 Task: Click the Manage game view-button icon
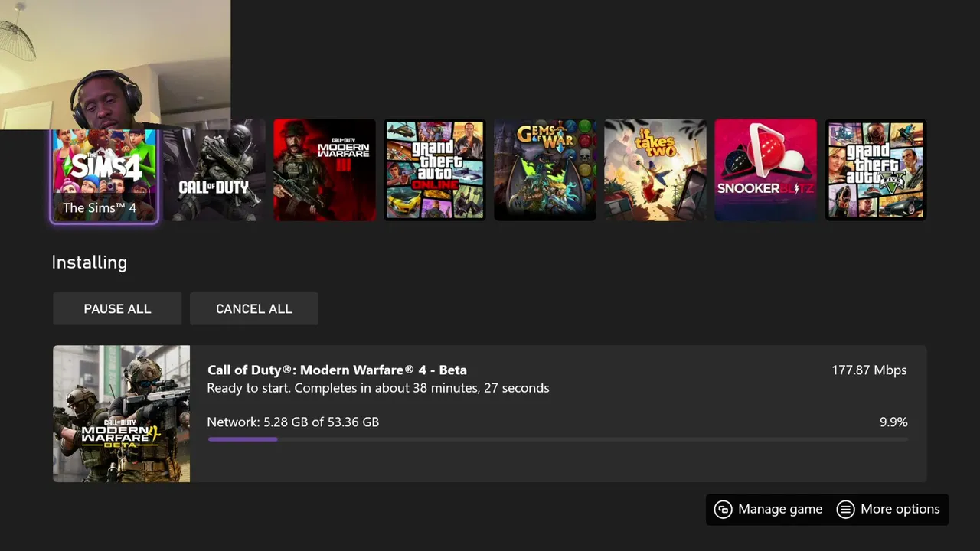723,510
